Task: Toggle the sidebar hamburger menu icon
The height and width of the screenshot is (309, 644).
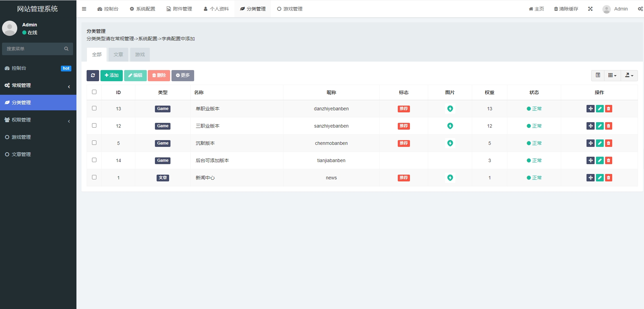Action: pos(84,9)
